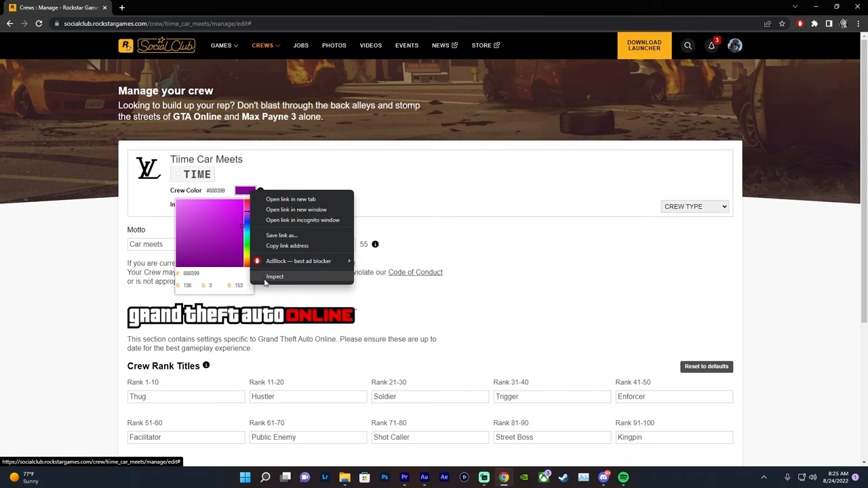Edit the Rank 1-10 title field Thug
The width and height of the screenshot is (868, 488).
pyautogui.click(x=186, y=396)
